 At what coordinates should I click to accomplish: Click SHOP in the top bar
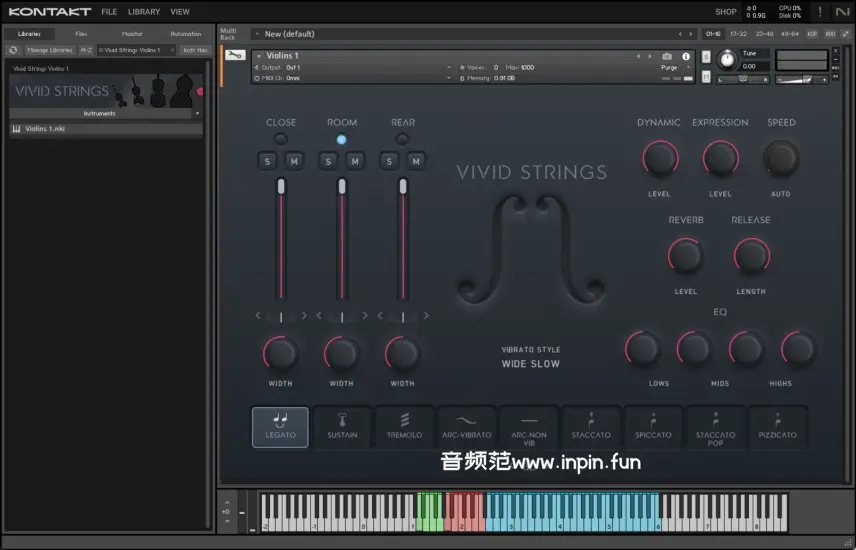726,12
